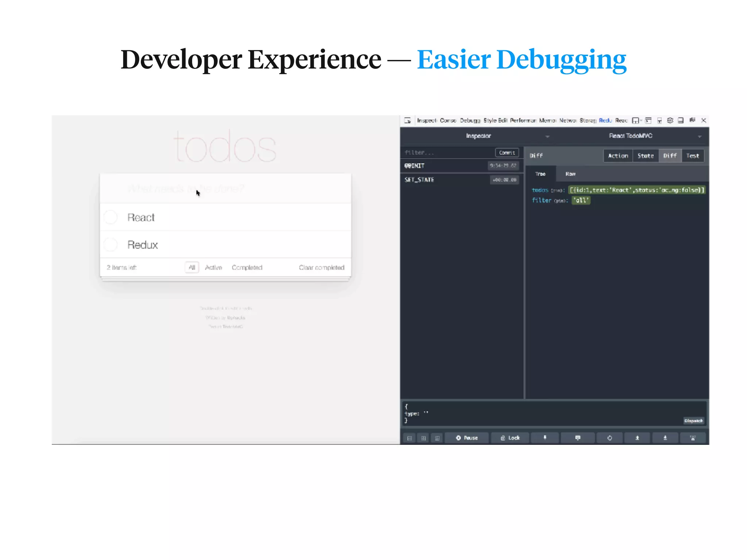
Task: Lock changes with the Lock button
Action: pyautogui.click(x=510, y=438)
